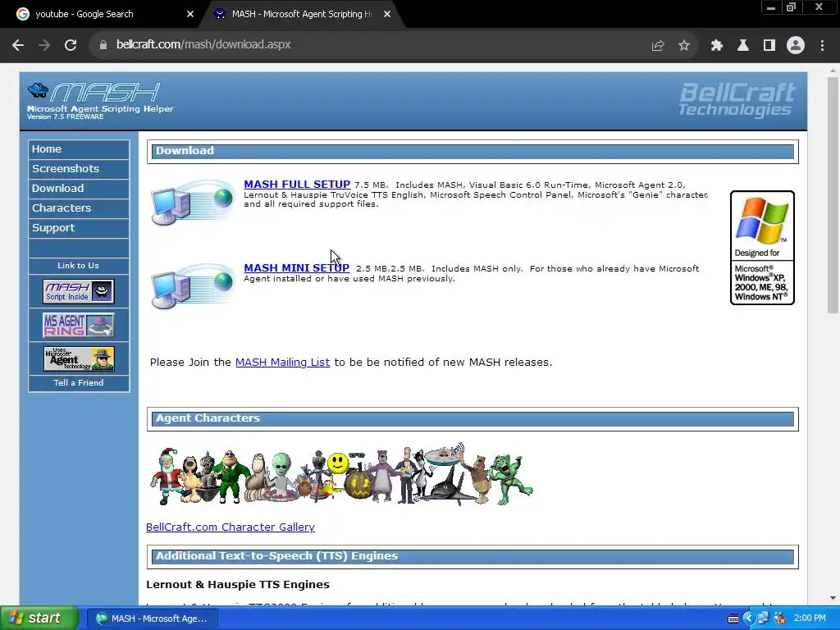Click the Link to Us sidebar item
This screenshot has height=630, width=840.
pyautogui.click(x=78, y=266)
